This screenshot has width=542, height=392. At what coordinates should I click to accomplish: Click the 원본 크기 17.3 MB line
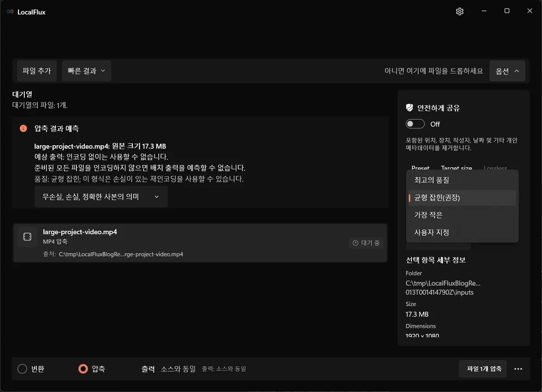(100, 147)
